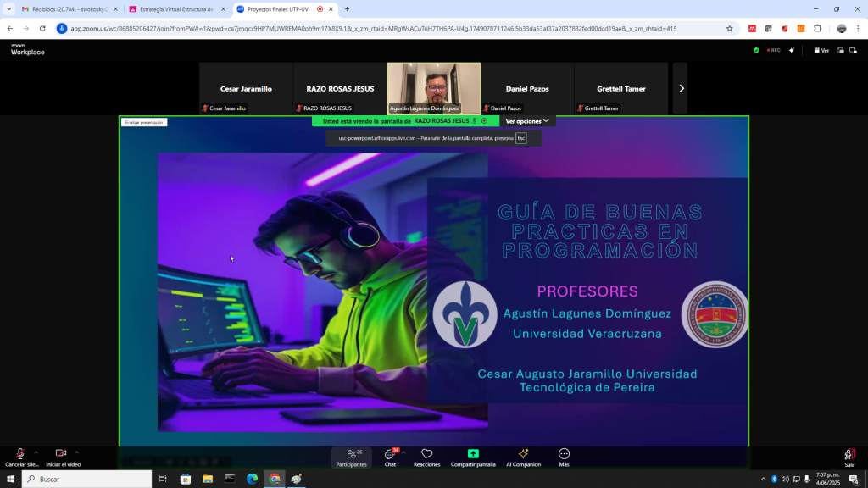
Task: Select Cesar Jaramillo participant tile
Action: [x=246, y=88]
